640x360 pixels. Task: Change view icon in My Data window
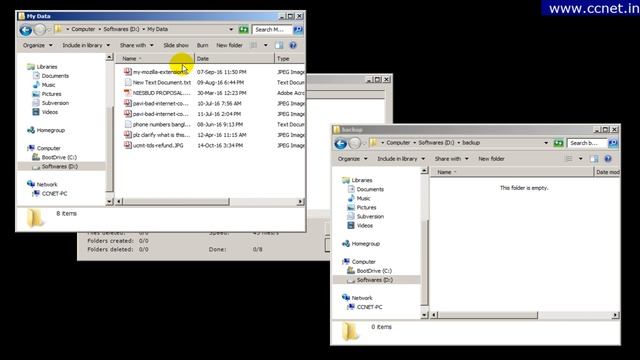point(254,45)
